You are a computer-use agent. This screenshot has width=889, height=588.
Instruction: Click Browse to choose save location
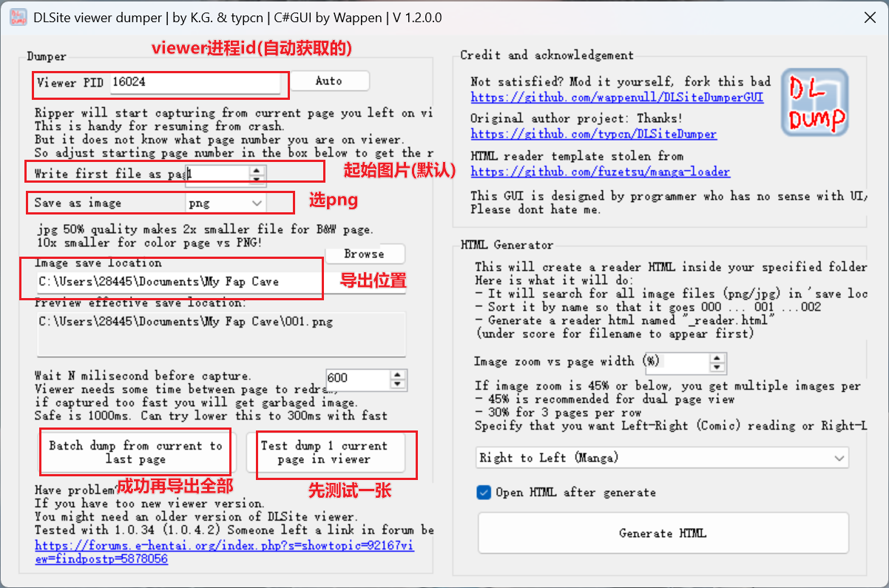pyautogui.click(x=365, y=254)
